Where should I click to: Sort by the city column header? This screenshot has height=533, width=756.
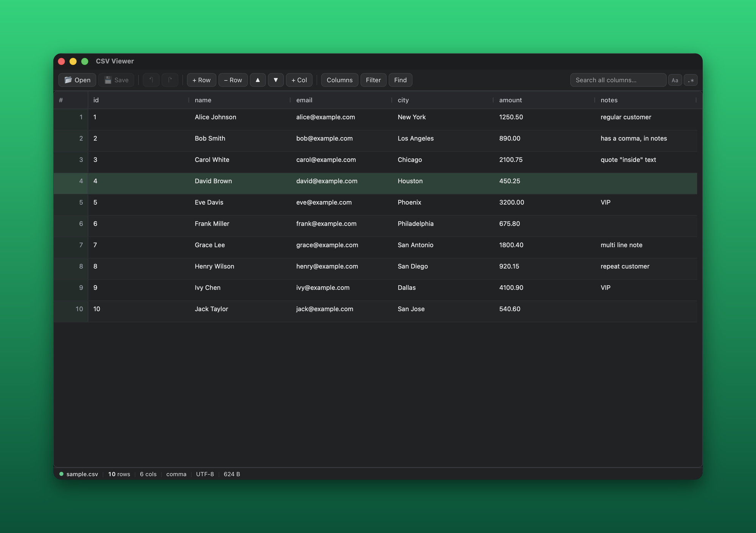coord(443,100)
